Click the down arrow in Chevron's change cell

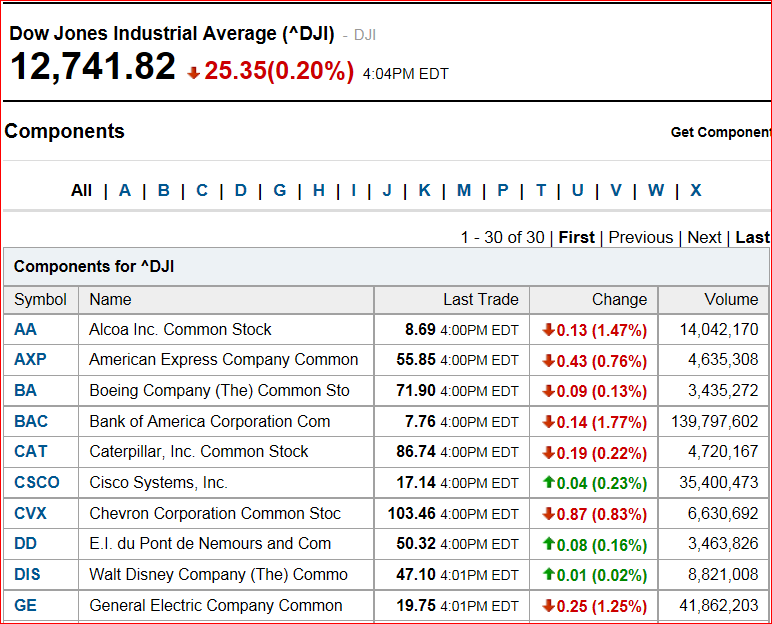pos(548,514)
